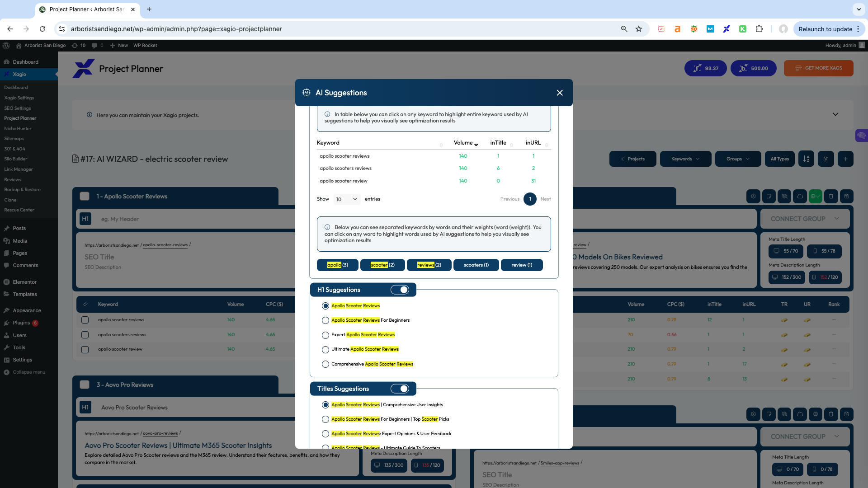Highlight the 'scooters (1)' word chip
This screenshot has height=488, width=868.
pos(476,265)
